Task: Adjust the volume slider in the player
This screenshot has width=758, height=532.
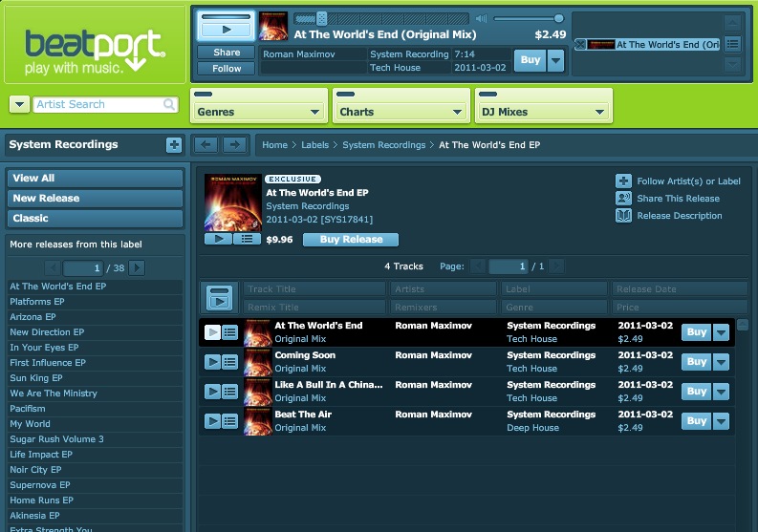Action: 558,18
